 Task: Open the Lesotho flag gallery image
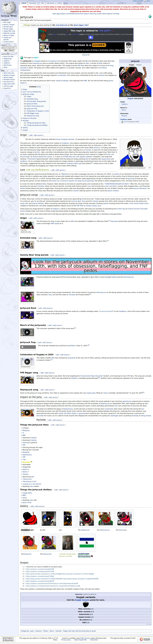87,542
